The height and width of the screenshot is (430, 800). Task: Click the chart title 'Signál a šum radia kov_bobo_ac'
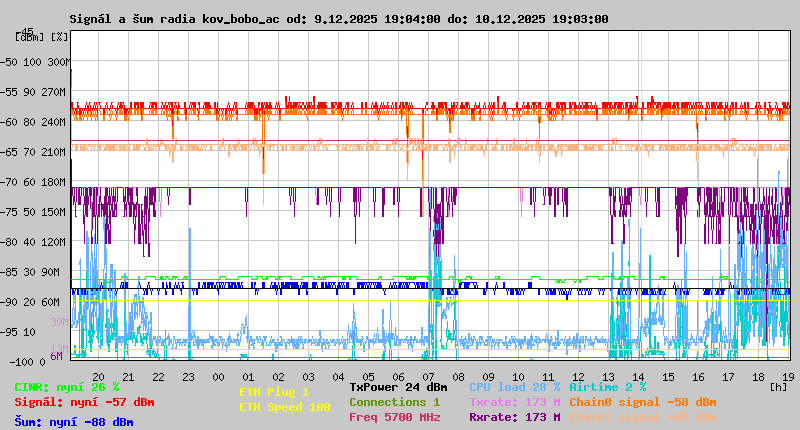pyautogui.click(x=174, y=19)
